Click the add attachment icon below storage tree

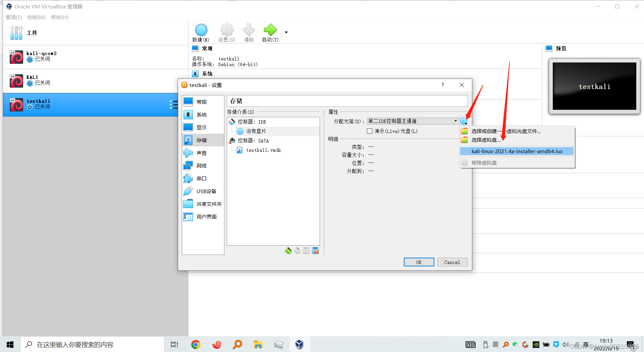tap(306, 251)
